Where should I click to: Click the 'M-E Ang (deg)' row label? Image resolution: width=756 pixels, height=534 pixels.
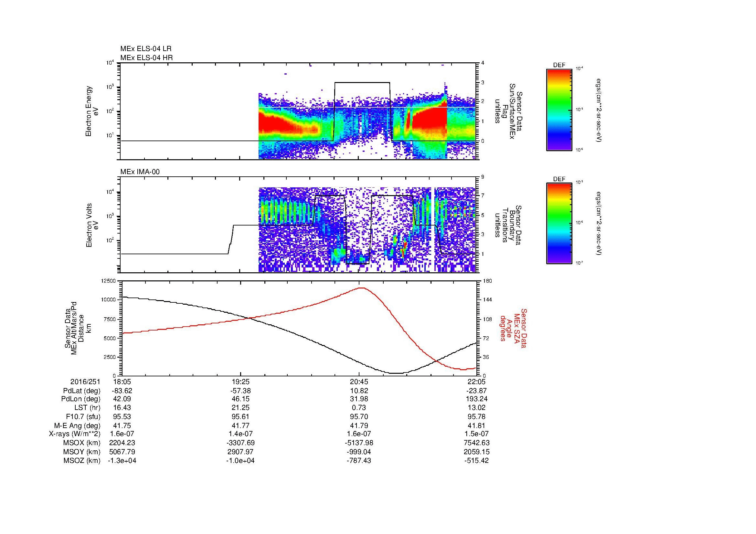pyautogui.click(x=77, y=425)
